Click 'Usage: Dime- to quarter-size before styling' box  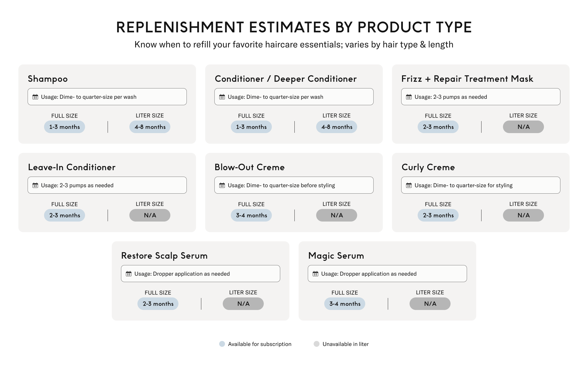294,185
